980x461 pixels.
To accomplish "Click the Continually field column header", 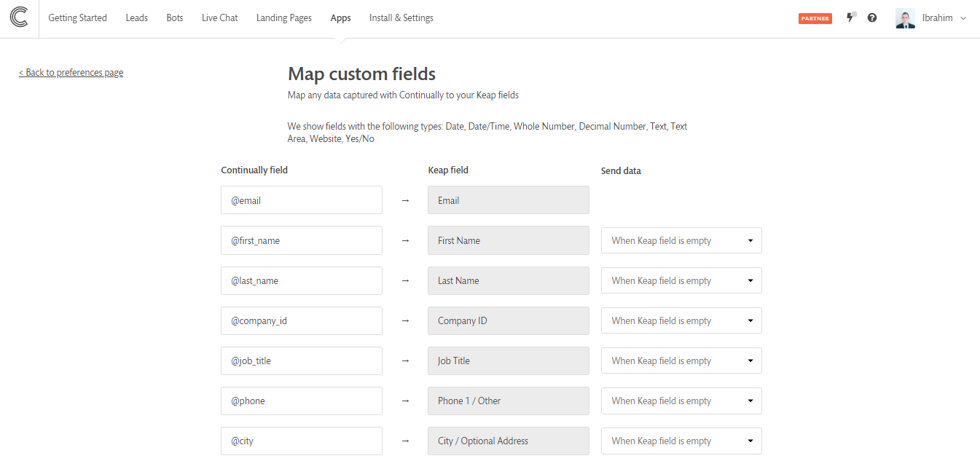I will pos(254,170).
